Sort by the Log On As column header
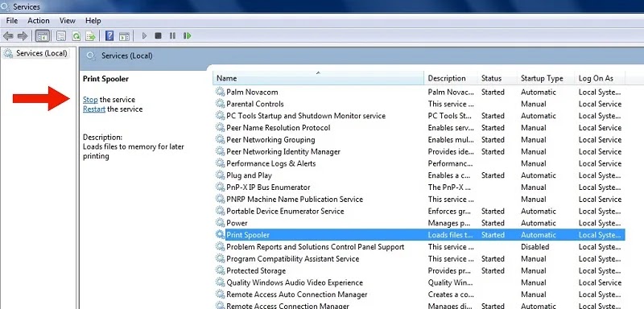Screen dimensions: 644x309 [x=600, y=78]
